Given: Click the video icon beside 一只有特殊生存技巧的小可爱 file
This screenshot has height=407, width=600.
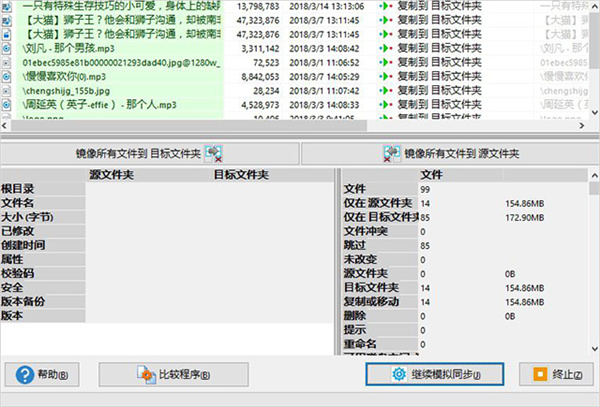Looking at the screenshot, I should coord(7,7).
